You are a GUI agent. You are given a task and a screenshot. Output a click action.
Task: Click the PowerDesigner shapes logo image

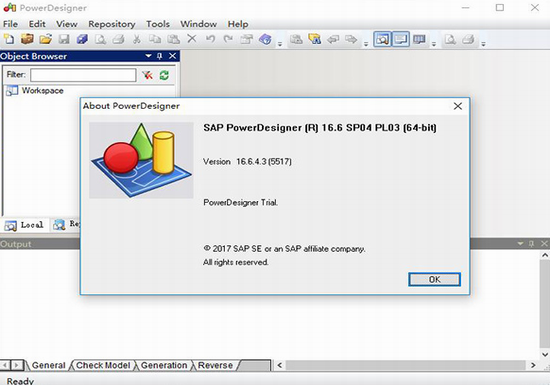coord(141,160)
